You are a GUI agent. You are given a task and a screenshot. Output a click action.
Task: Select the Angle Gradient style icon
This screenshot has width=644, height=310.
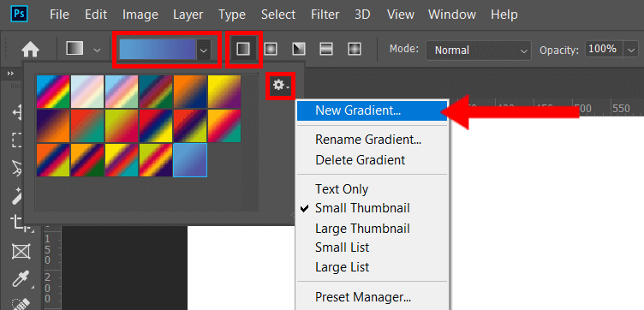point(299,50)
